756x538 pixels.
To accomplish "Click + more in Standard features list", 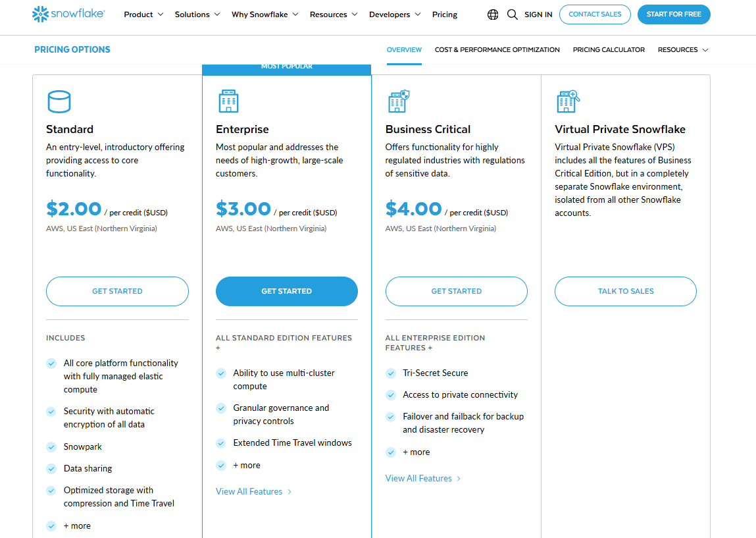I will [x=77, y=526].
